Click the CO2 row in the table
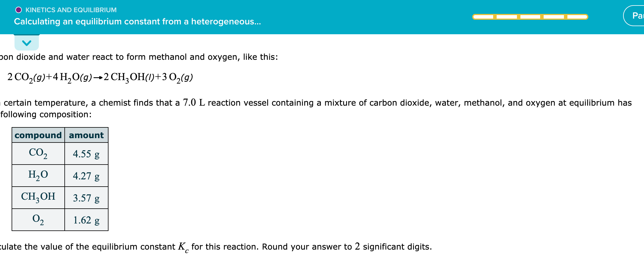Viewport: 644px width, 267px height. [38, 154]
